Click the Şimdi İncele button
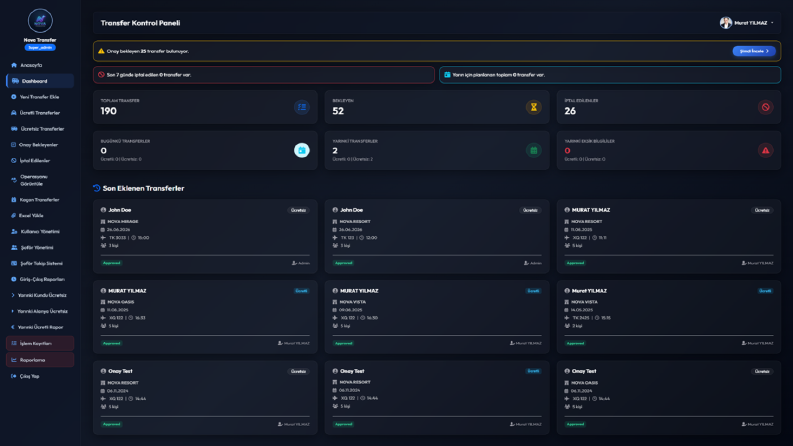This screenshot has width=793, height=446. click(x=754, y=51)
